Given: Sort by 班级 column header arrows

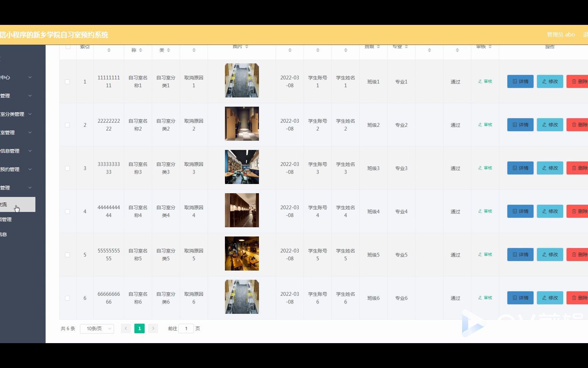Looking at the screenshot, I should 378,47.
